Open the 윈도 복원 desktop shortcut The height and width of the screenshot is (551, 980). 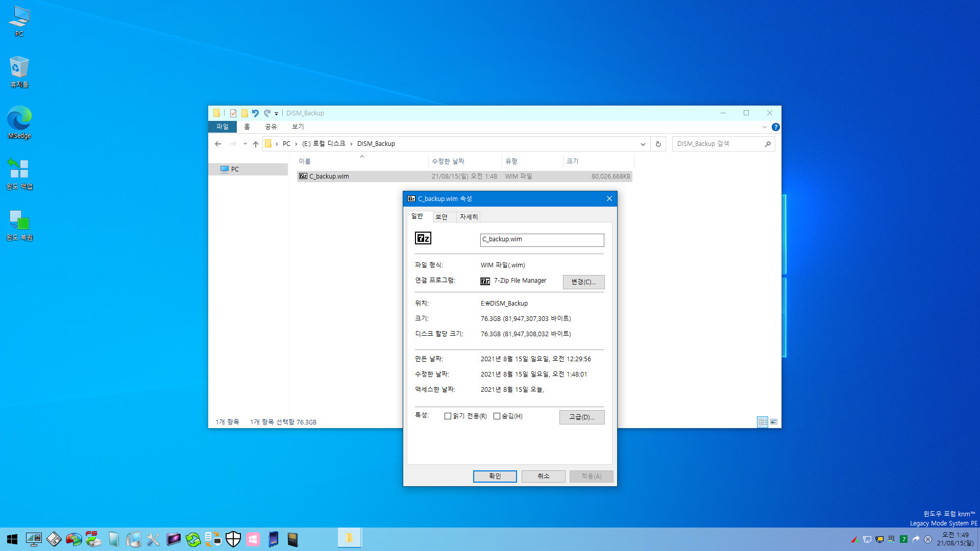(19, 224)
